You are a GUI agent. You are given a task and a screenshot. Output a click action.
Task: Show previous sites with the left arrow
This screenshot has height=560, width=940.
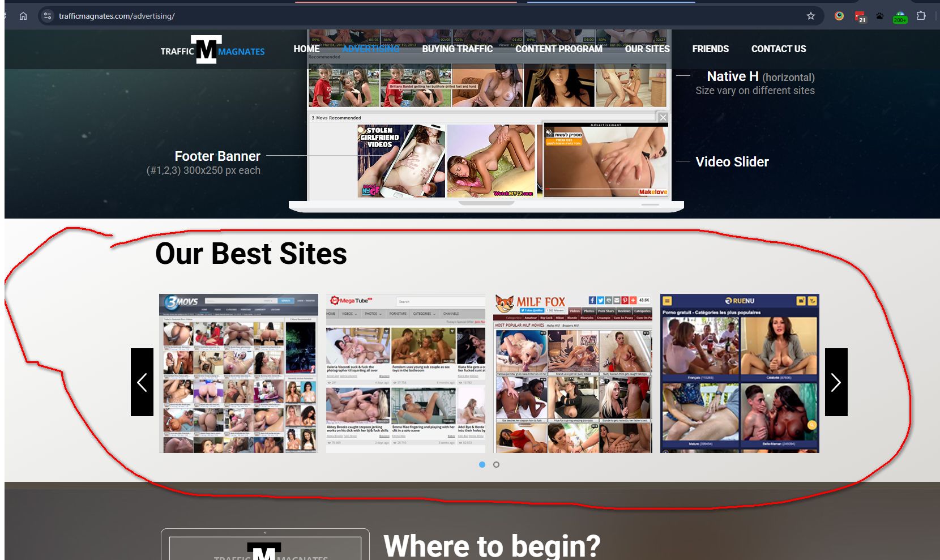point(142,382)
